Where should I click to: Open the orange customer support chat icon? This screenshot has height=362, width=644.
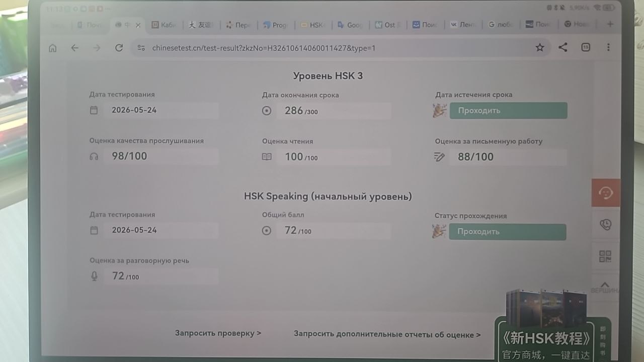(x=606, y=193)
